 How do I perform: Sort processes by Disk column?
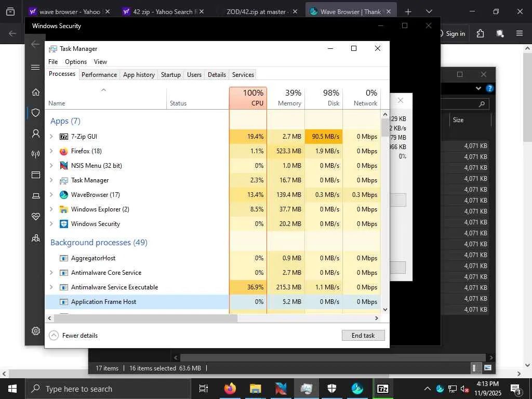click(324, 98)
